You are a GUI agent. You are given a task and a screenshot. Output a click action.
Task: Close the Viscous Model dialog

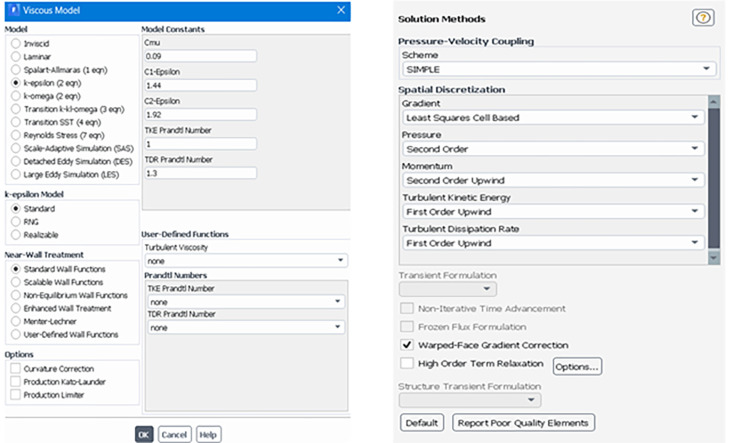coord(341,10)
